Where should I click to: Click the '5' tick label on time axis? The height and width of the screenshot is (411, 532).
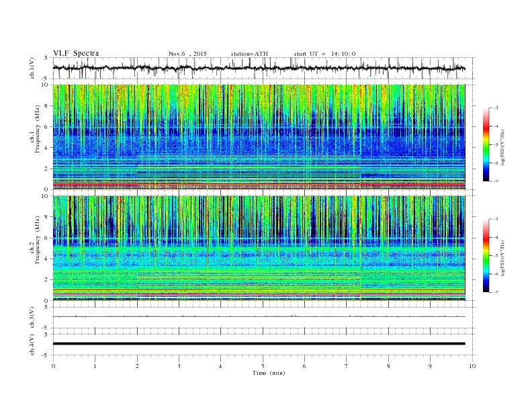click(263, 366)
